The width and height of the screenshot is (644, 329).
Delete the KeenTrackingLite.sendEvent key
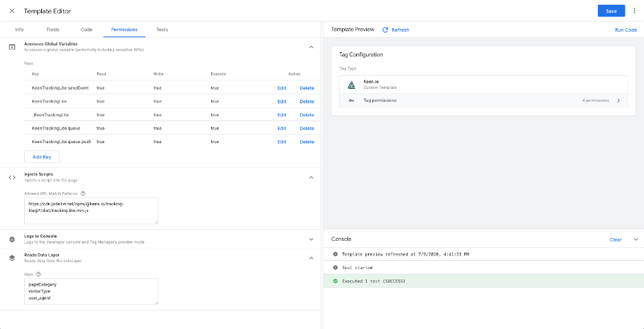click(307, 88)
